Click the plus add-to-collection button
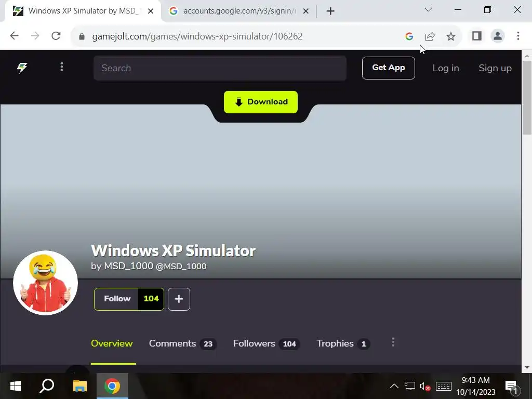This screenshot has height=399, width=532. [x=179, y=299]
